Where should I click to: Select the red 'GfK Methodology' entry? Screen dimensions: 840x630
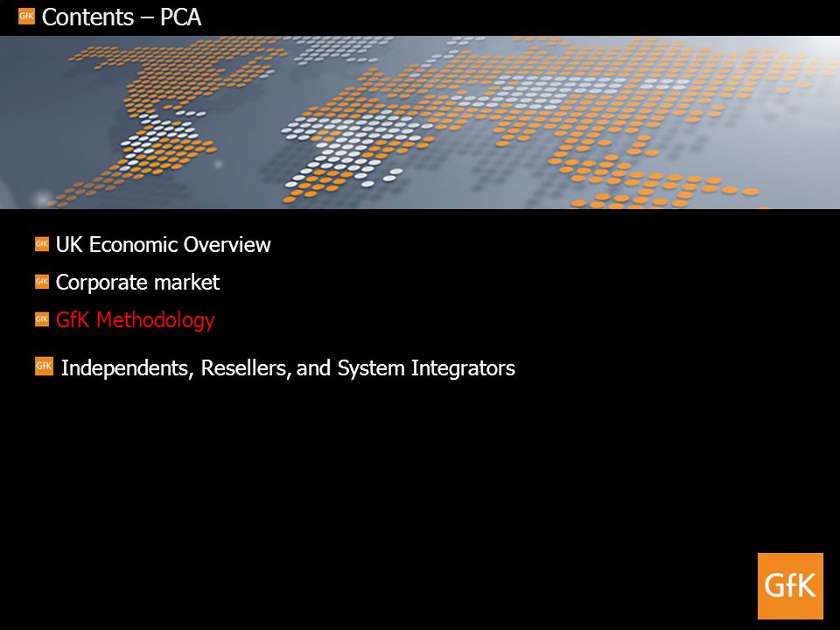135,320
